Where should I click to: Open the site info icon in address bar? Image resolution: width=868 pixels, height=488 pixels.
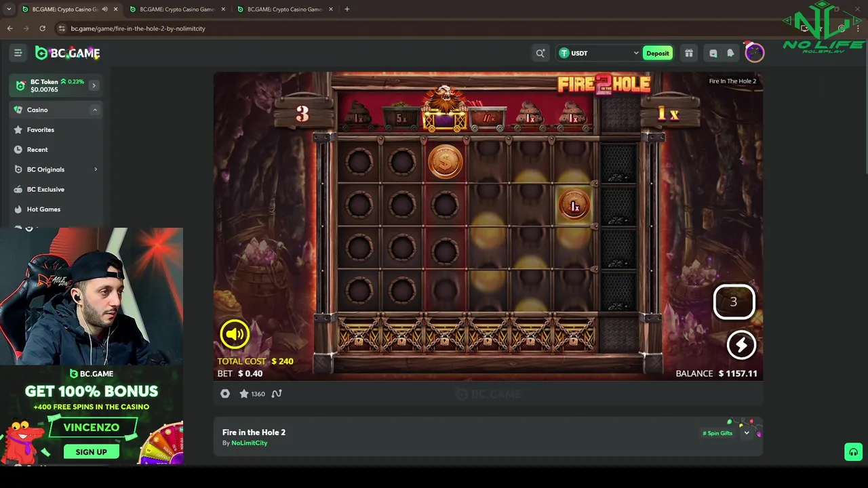coord(62,28)
